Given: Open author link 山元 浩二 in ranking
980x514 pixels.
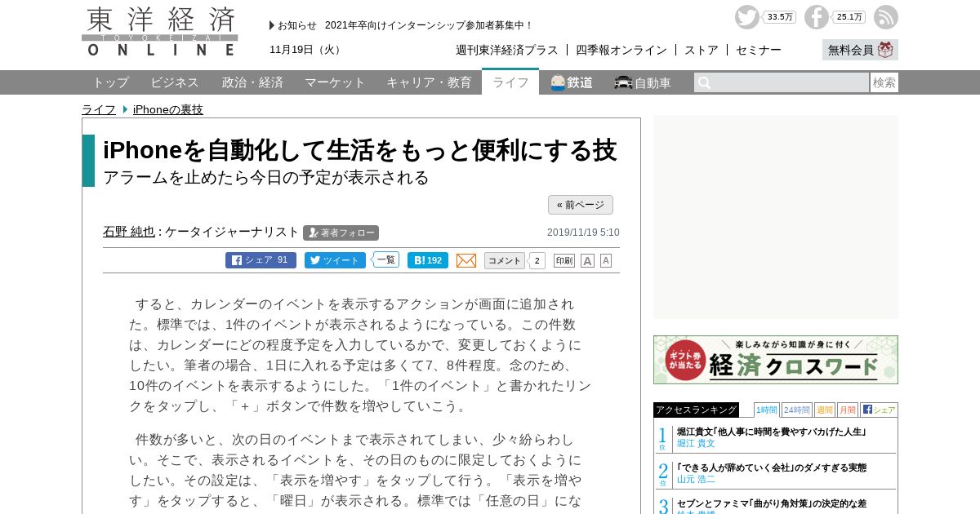Looking at the screenshot, I should coord(696,479).
